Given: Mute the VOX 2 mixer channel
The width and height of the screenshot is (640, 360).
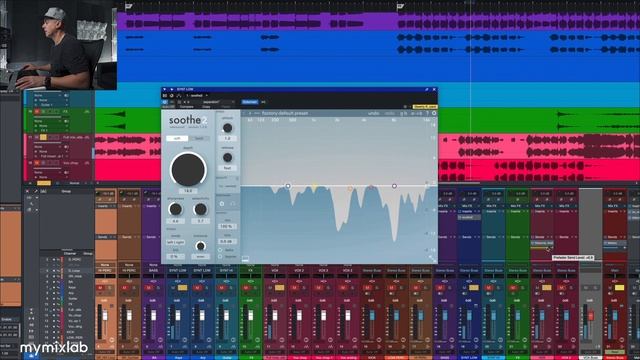Looking at the screenshot, I should click(x=294, y=288).
